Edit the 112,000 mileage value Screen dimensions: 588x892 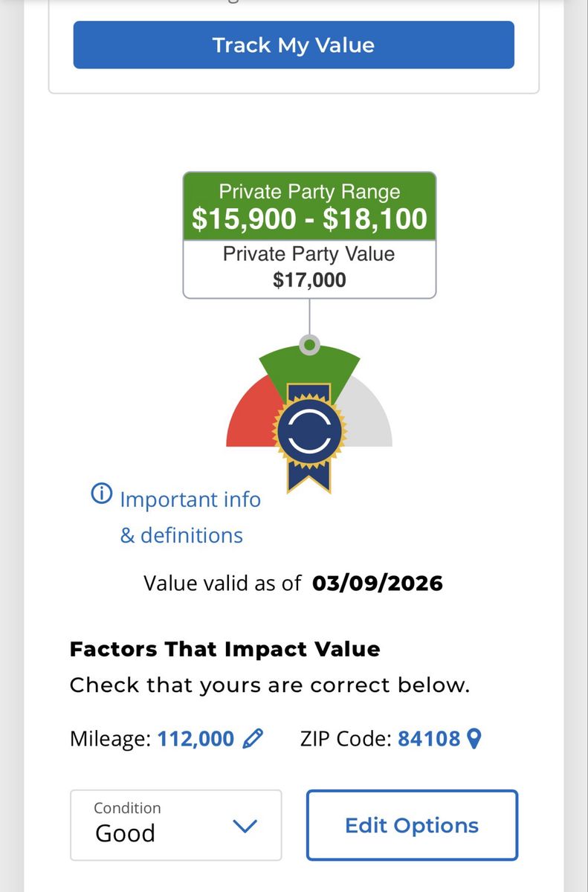pyautogui.click(x=196, y=739)
